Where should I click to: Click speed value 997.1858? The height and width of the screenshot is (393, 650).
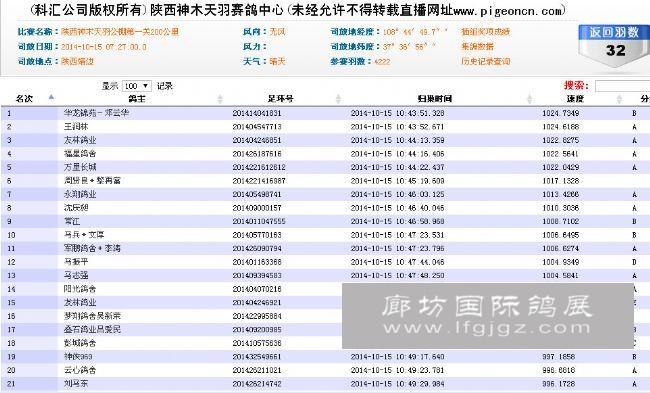[558, 357]
